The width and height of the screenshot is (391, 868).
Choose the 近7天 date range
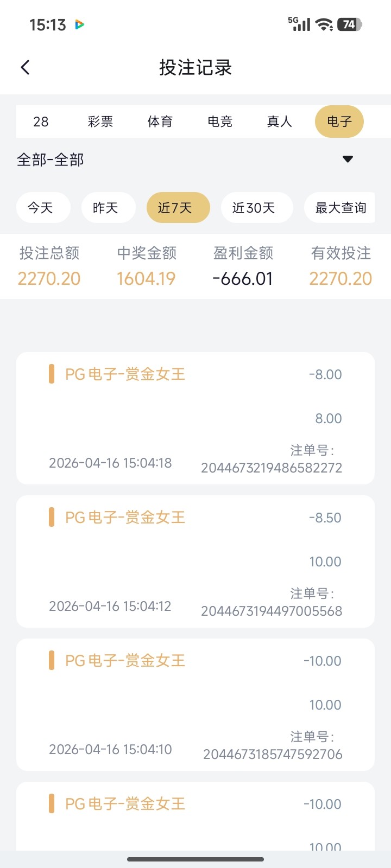175,208
